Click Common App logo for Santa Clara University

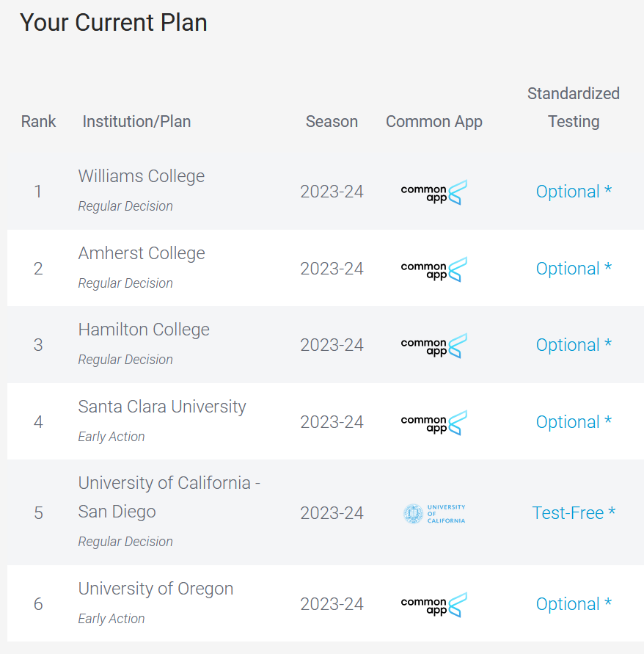pyautogui.click(x=434, y=423)
